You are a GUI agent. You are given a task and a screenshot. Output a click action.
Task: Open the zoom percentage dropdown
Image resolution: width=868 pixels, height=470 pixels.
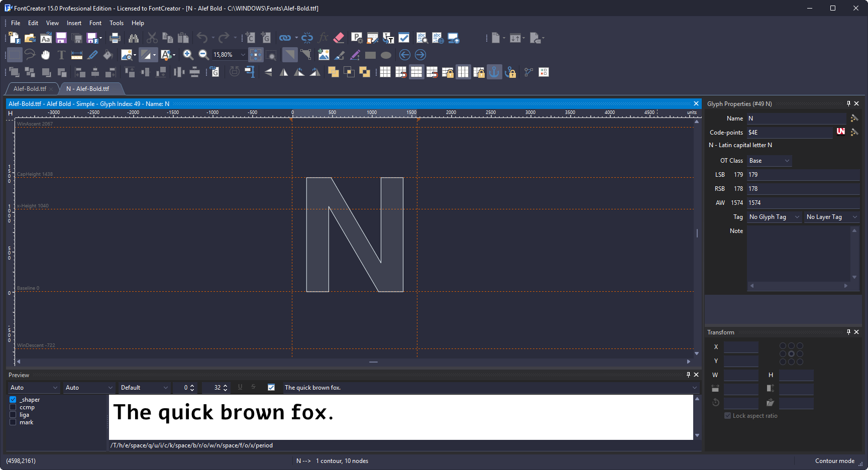(x=243, y=55)
